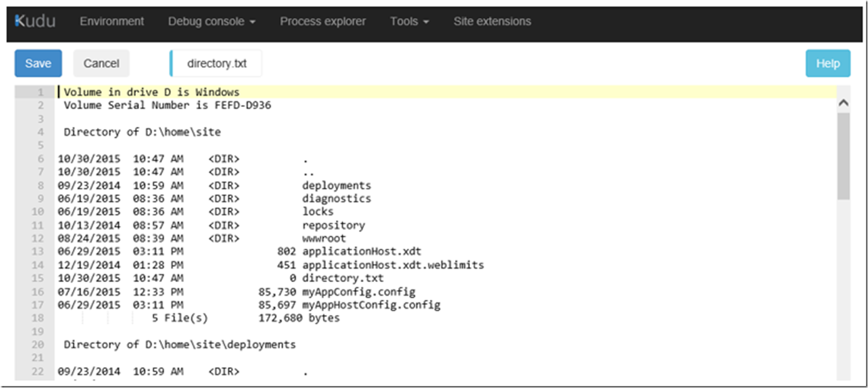Image resolution: width=868 pixels, height=388 pixels.
Task: Click the myAppConfig.config line in editor
Action: click(x=358, y=292)
